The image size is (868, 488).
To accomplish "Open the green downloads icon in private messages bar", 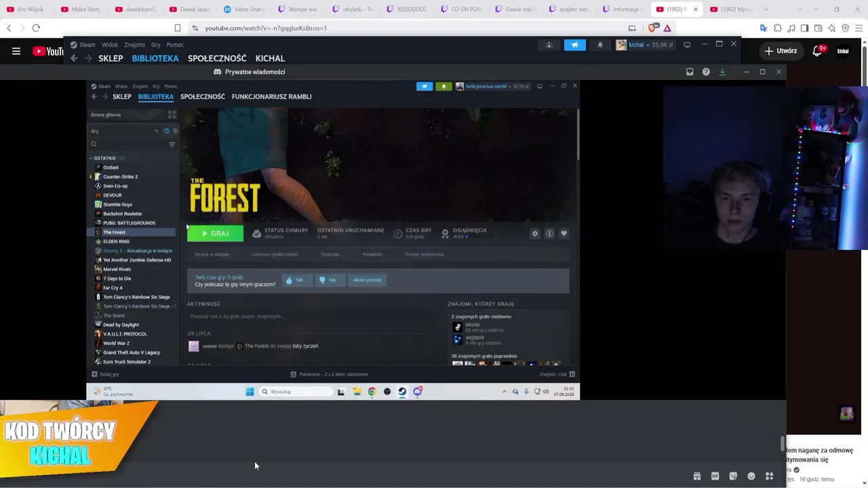I will 722,72.
